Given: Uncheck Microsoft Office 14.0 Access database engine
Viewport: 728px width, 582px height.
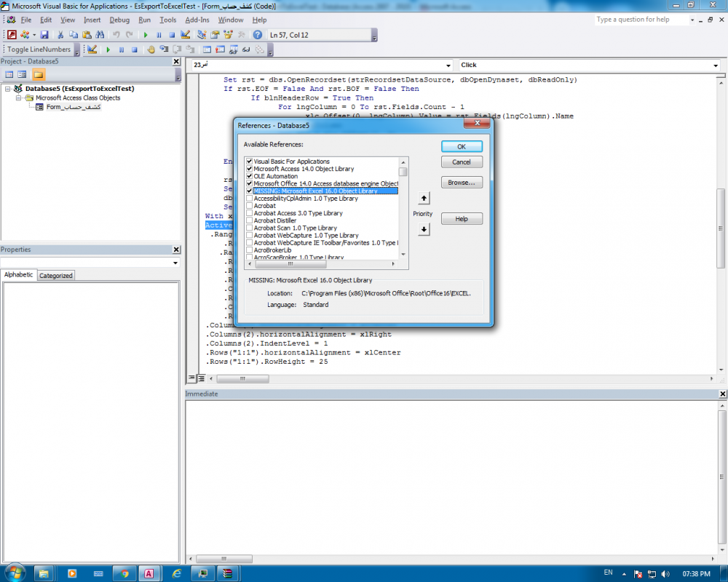Looking at the screenshot, I should coord(249,184).
